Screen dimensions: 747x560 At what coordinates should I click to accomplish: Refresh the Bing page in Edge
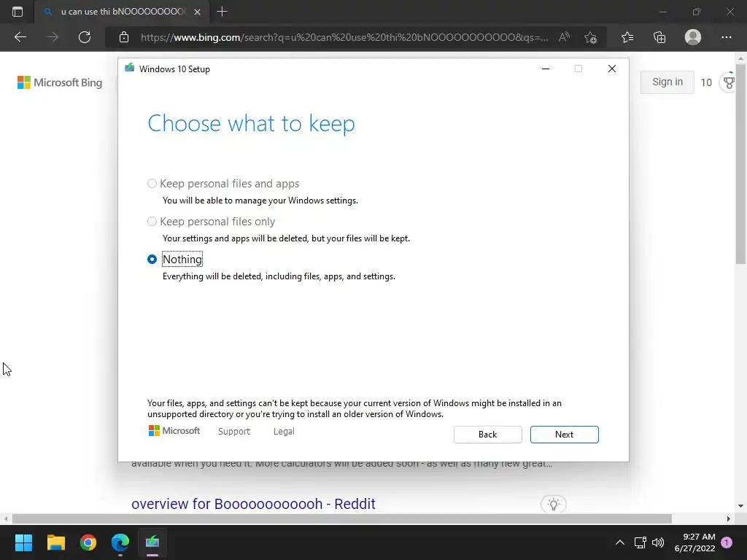(x=85, y=37)
